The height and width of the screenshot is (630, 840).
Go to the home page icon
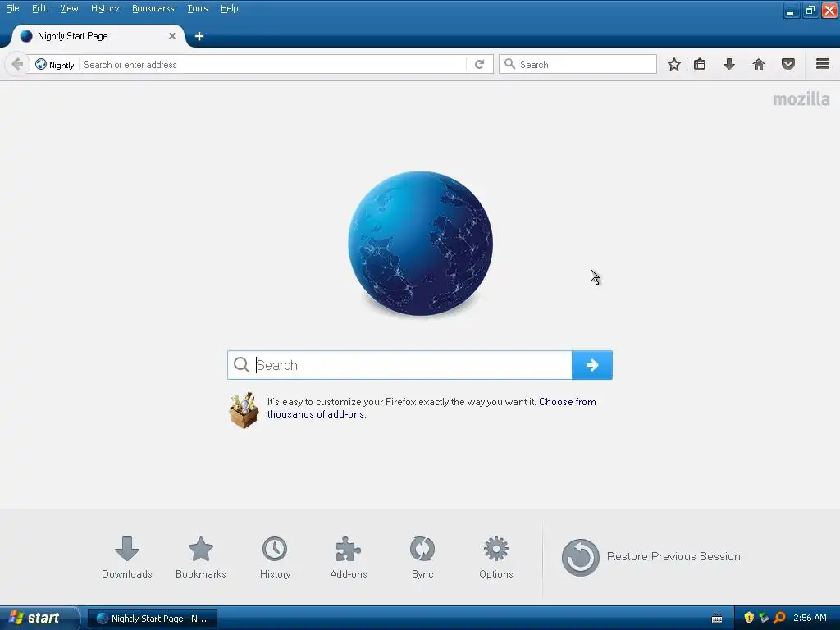coord(759,64)
